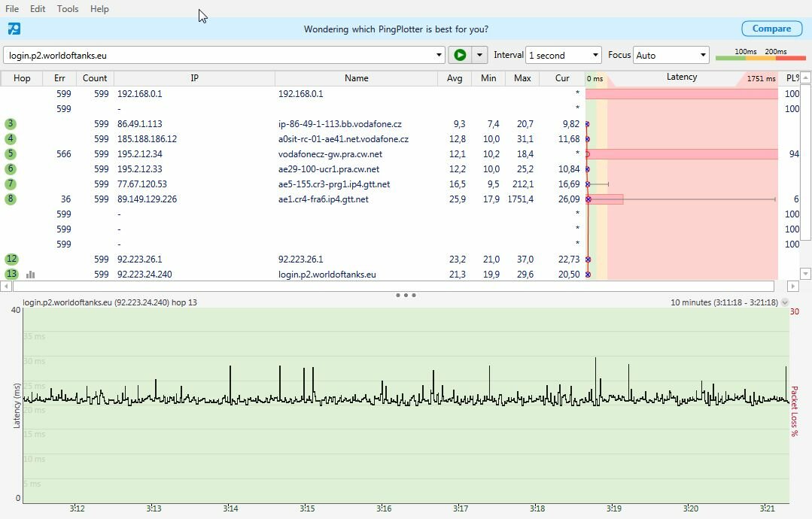Click the horizontal scrollbar right arrow
Screen dimensions: 812x519
[x=793, y=286]
